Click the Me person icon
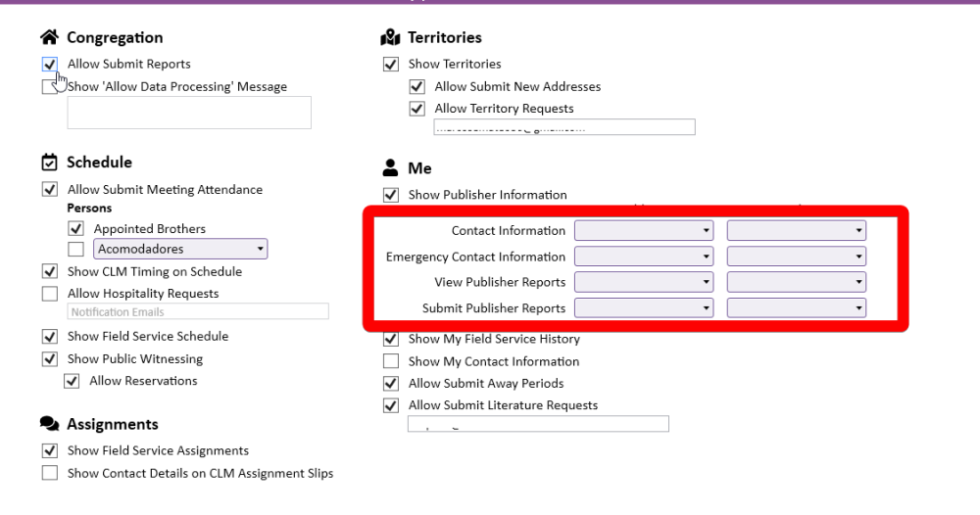Image resolution: width=980 pixels, height=515 pixels. (x=390, y=168)
